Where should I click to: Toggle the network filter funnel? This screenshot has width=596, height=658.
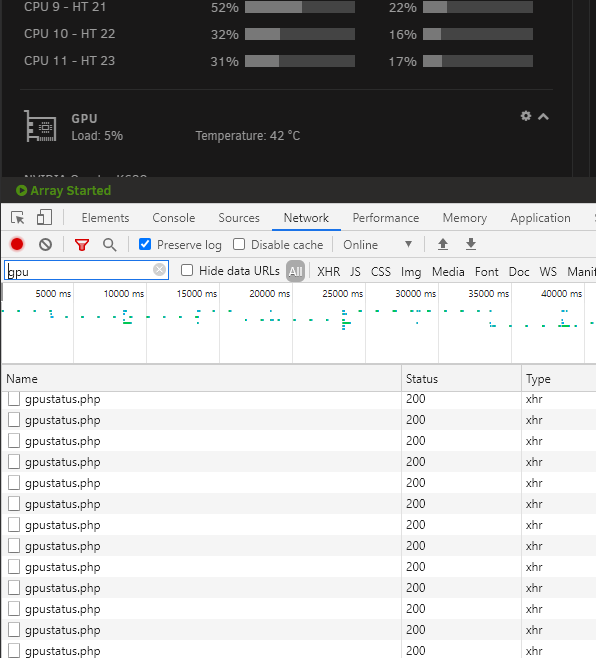coord(82,245)
